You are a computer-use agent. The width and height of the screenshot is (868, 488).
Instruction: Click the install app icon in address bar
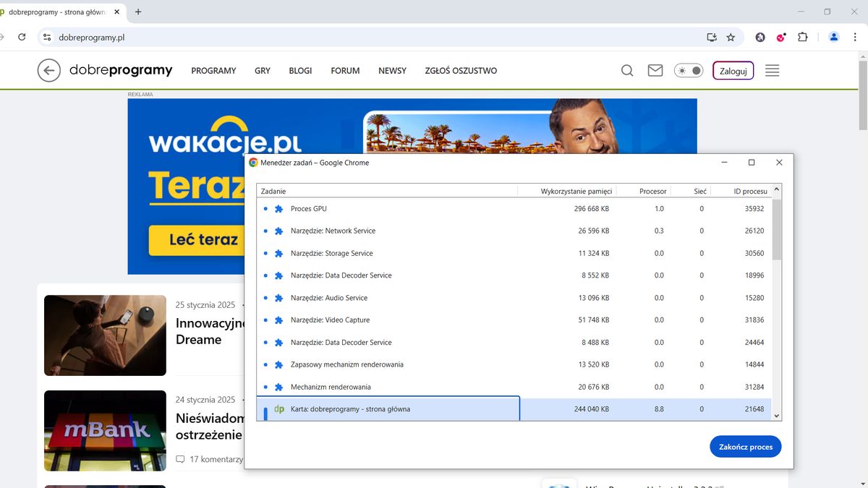[712, 37]
